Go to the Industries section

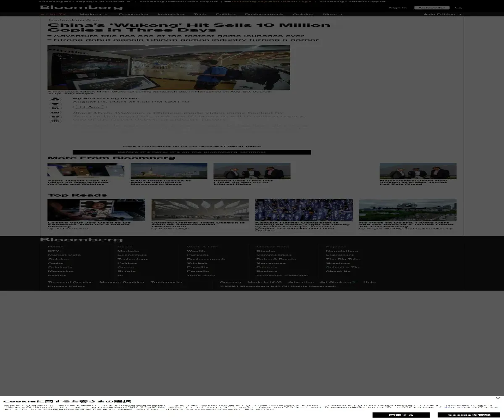(x=171, y=14)
